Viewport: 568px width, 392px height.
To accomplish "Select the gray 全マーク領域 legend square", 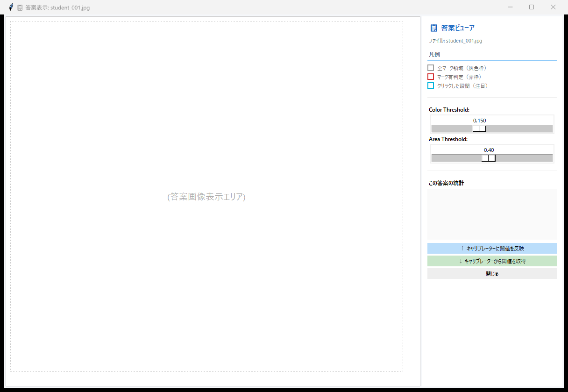I will tap(430, 67).
